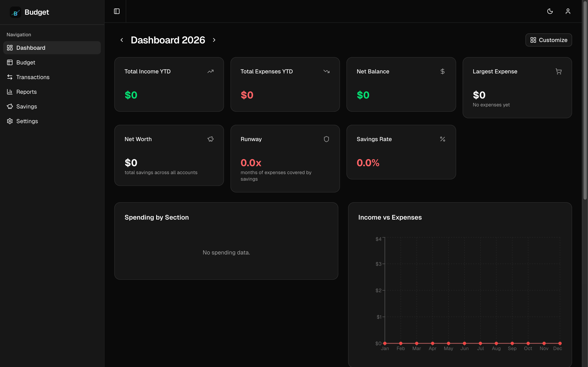Click the percent icon on Savings Rate card
Viewport: 588px width, 367px height.
(x=442, y=139)
